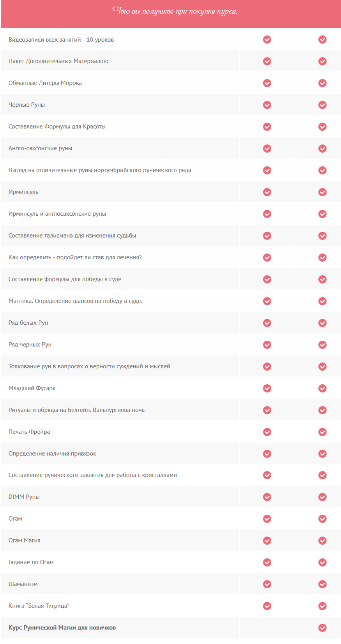Click 'Обманные Литеры Морока' text

(45, 83)
